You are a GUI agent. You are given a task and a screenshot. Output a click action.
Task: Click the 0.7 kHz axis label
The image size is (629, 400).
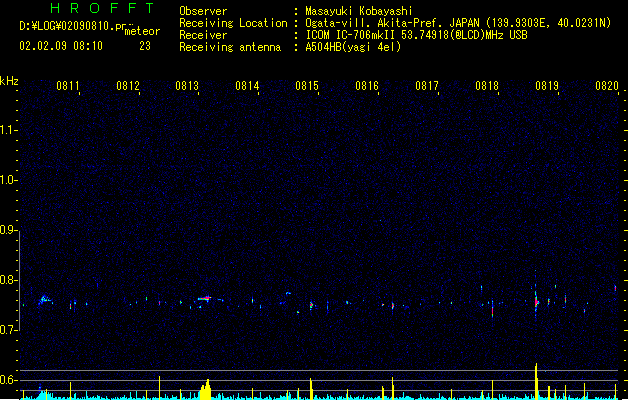(9, 330)
